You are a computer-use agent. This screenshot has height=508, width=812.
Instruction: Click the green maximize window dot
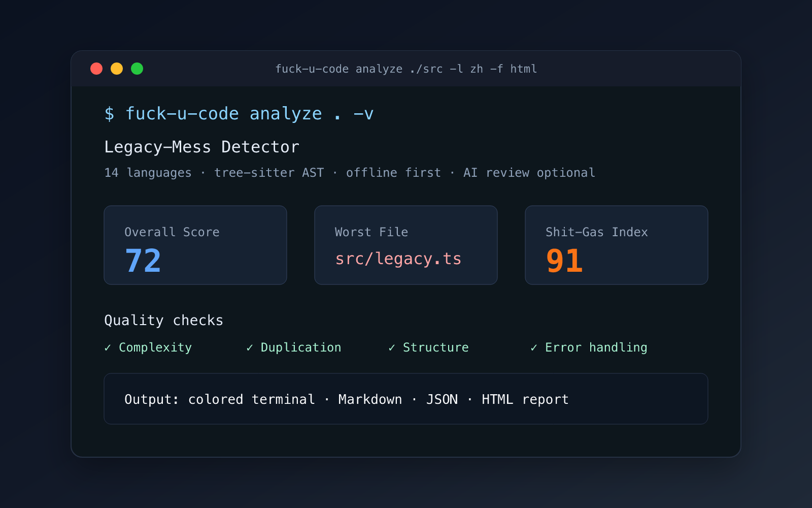[137, 69]
